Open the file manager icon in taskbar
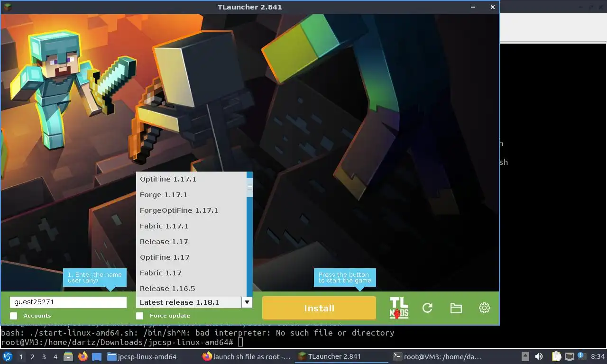This screenshot has width=607, height=364. click(x=68, y=356)
